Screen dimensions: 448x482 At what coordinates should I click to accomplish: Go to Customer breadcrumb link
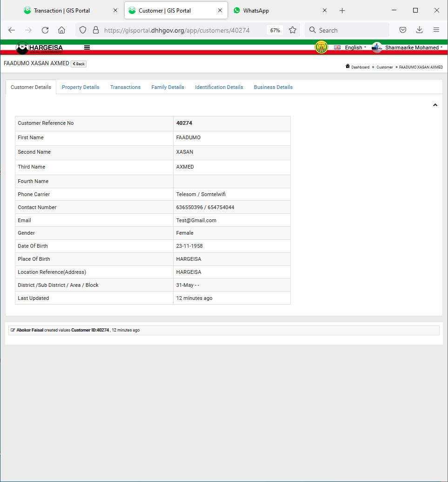[x=385, y=67]
